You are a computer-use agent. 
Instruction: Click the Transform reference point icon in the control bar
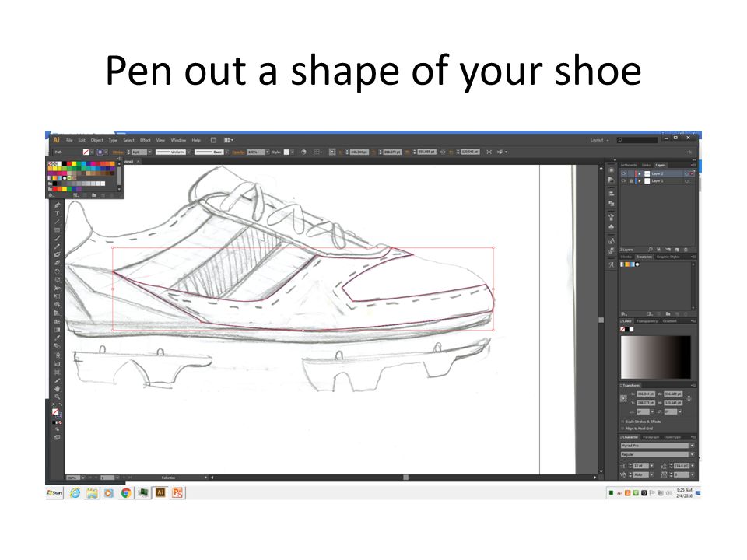332,152
